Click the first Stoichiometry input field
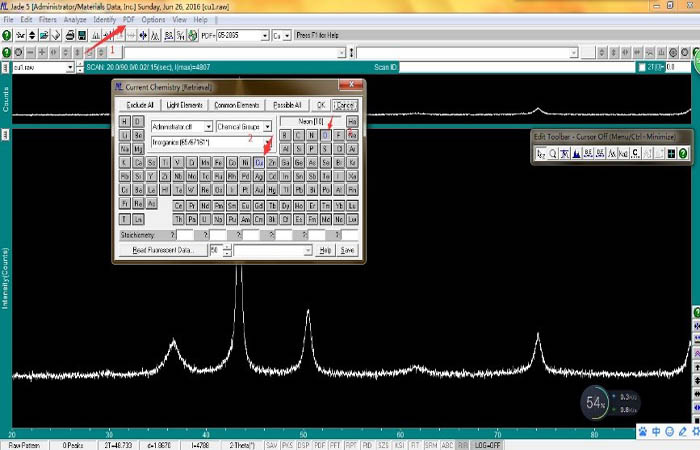Image resolution: width=700 pixels, height=450 pixels. pos(184,234)
